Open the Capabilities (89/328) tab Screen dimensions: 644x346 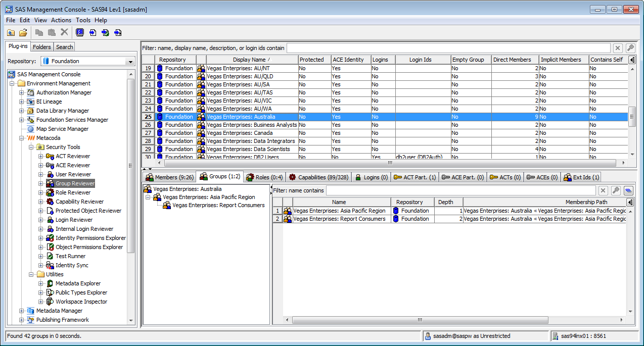(318, 177)
